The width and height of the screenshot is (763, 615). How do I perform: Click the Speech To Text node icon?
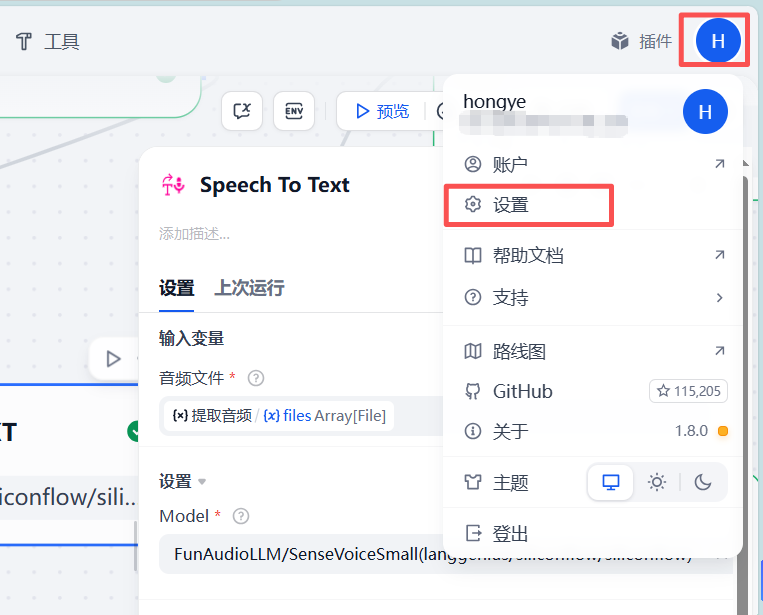173,185
